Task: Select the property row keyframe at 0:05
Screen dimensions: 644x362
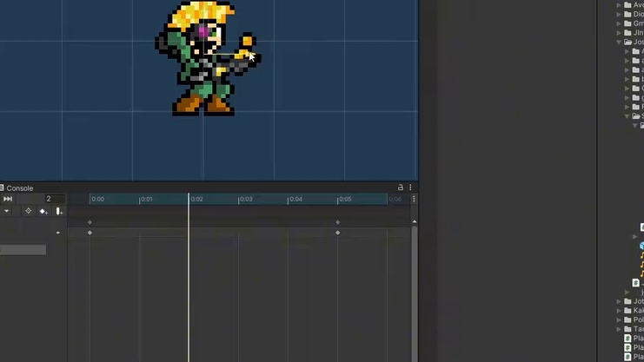Action: (337, 233)
